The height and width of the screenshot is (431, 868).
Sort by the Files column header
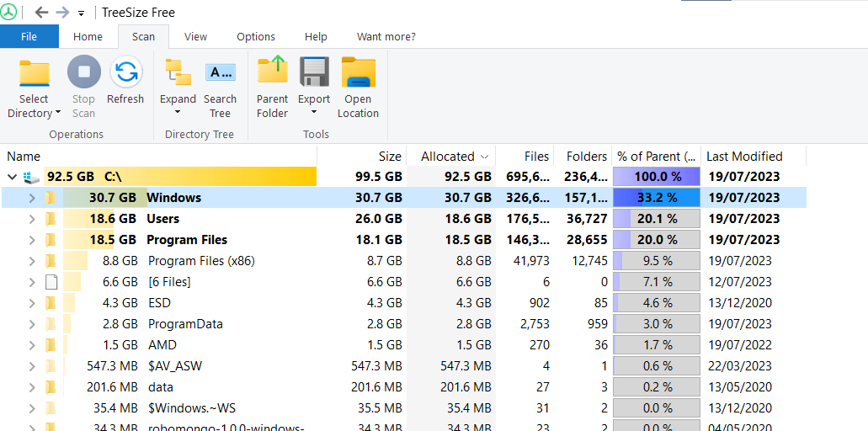[525, 157]
